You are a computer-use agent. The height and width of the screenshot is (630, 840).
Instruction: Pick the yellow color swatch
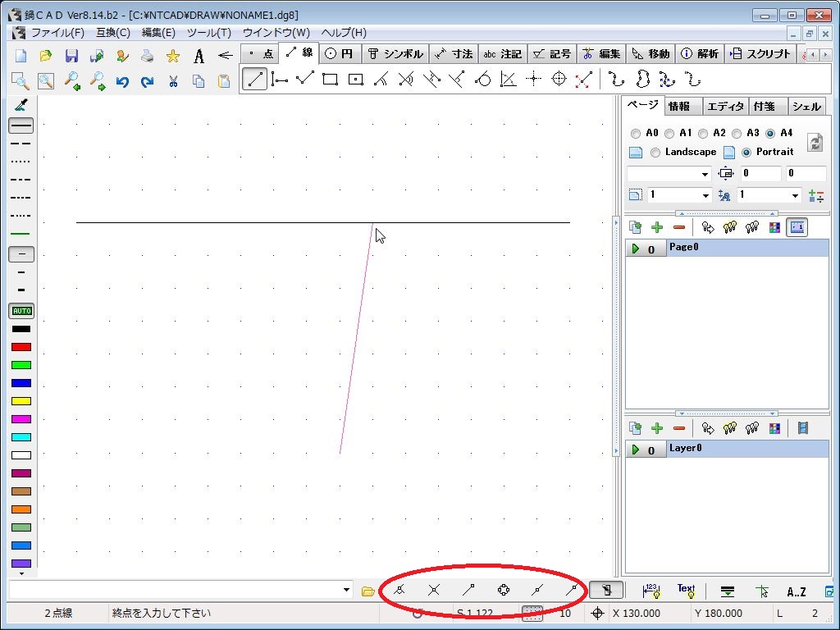[21, 401]
